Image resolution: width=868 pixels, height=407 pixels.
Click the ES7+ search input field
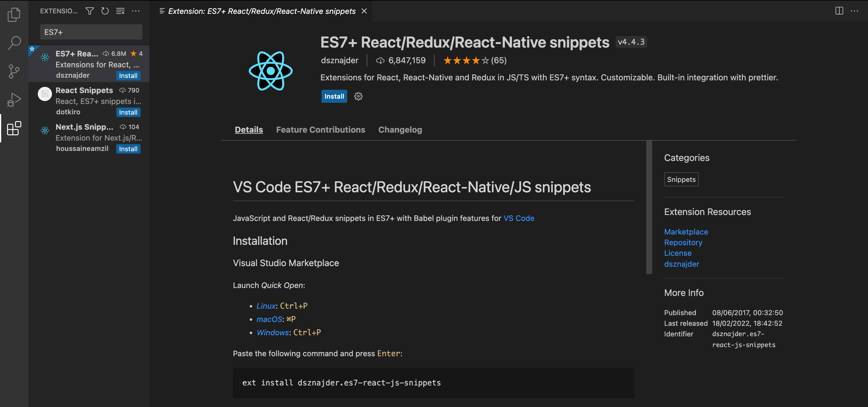(91, 32)
